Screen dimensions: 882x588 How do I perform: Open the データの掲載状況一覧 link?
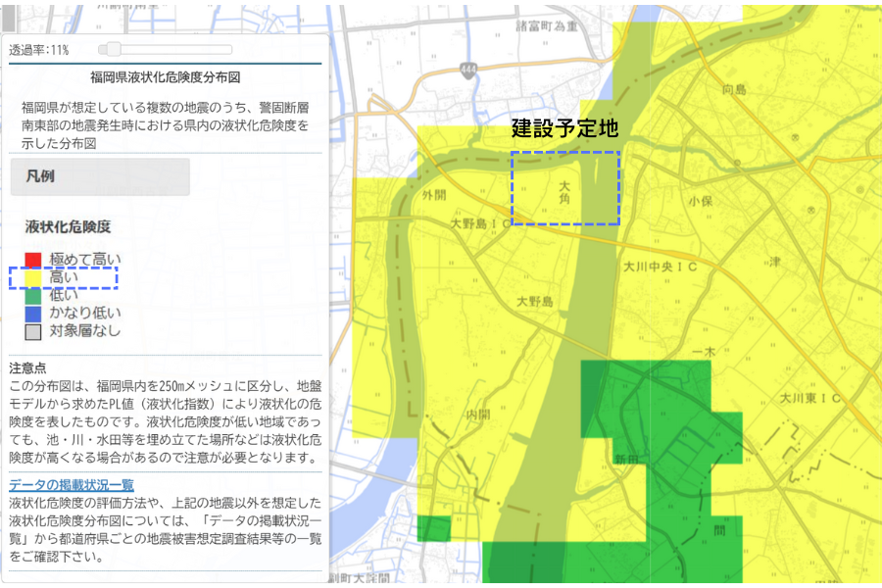coord(72,485)
